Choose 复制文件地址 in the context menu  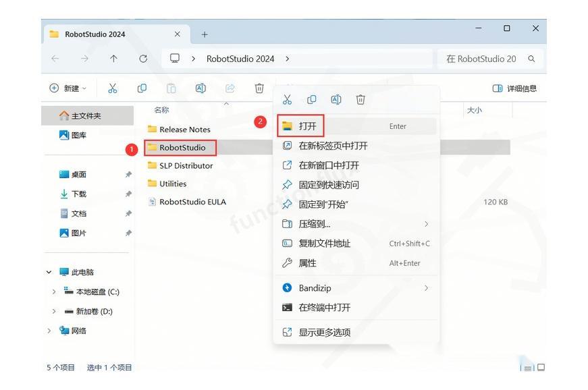(x=356, y=244)
